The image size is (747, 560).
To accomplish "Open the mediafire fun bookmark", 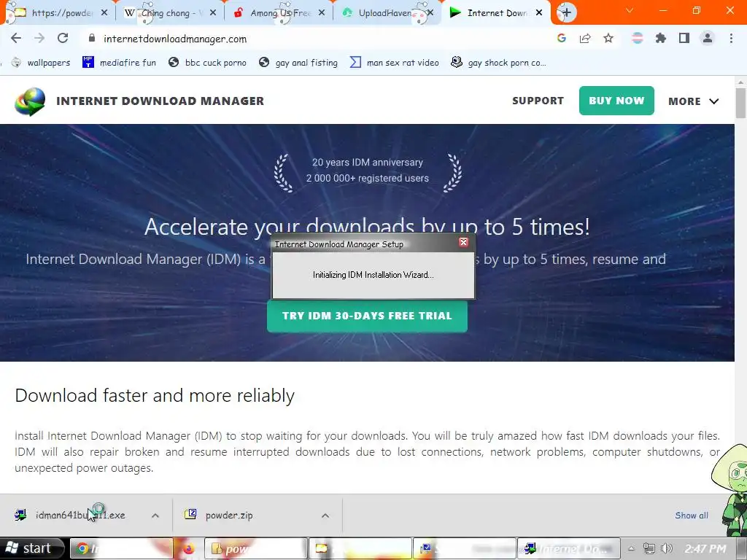I will pyautogui.click(x=119, y=63).
